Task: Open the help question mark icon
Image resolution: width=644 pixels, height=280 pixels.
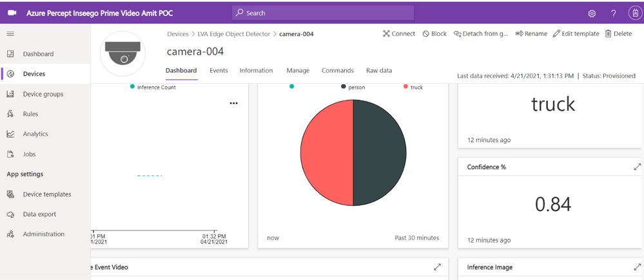Action: click(613, 14)
